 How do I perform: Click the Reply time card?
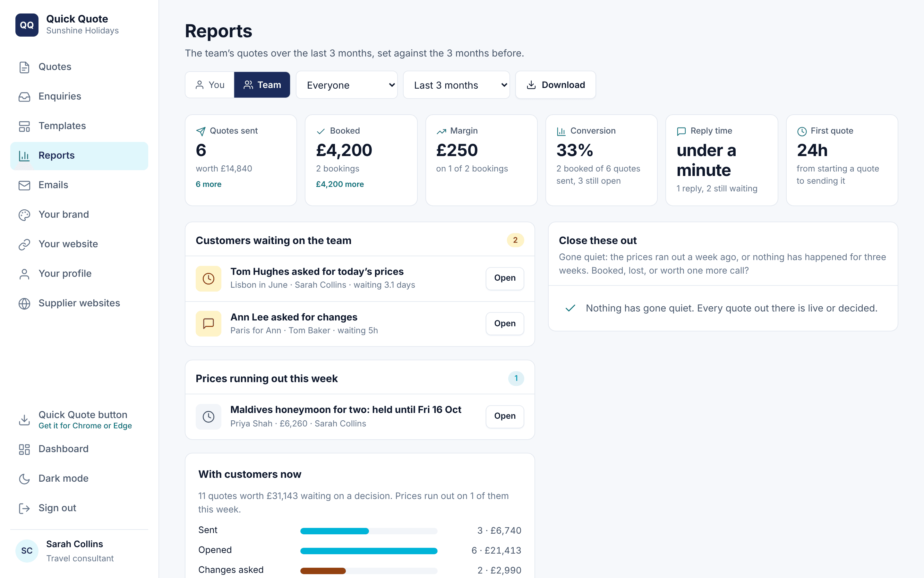pos(722,160)
